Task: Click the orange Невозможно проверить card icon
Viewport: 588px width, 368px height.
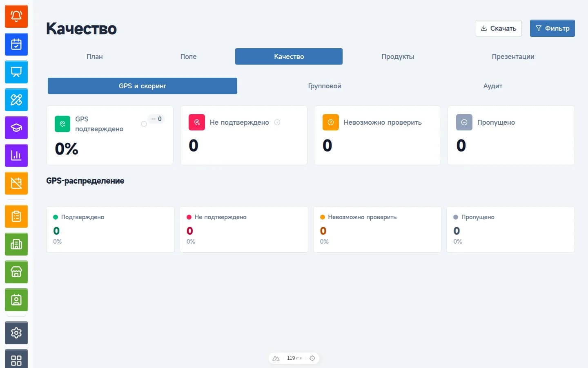Action: pyautogui.click(x=331, y=122)
